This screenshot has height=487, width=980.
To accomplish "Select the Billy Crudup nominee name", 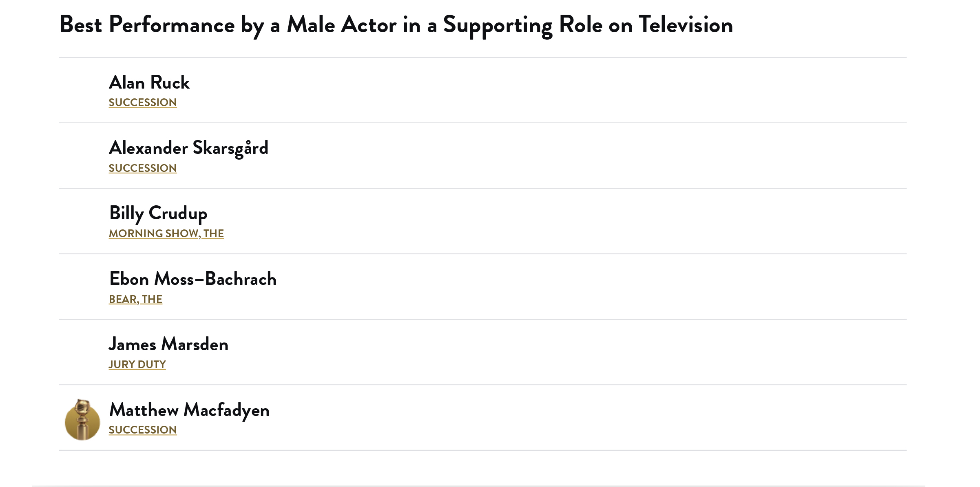I will coord(158,213).
